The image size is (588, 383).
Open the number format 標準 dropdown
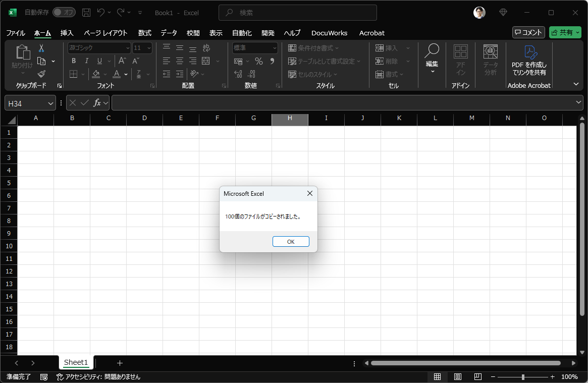pyautogui.click(x=275, y=48)
